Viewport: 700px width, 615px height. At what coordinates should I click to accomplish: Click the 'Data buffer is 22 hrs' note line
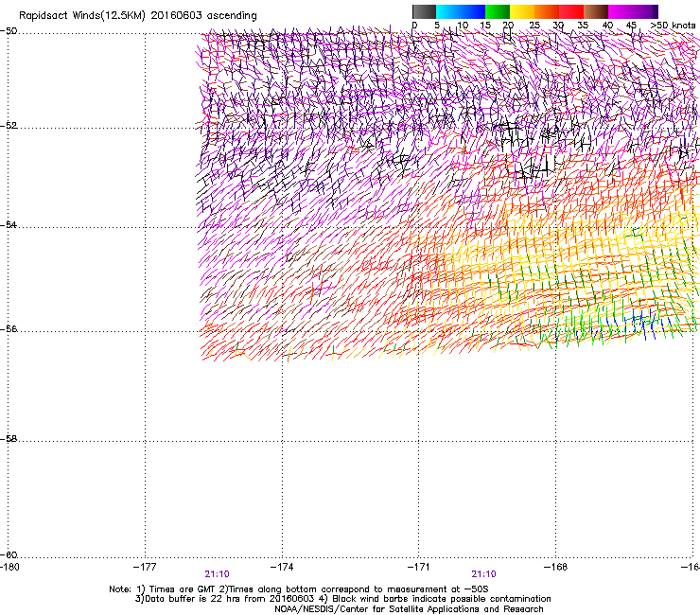[x=342, y=599]
